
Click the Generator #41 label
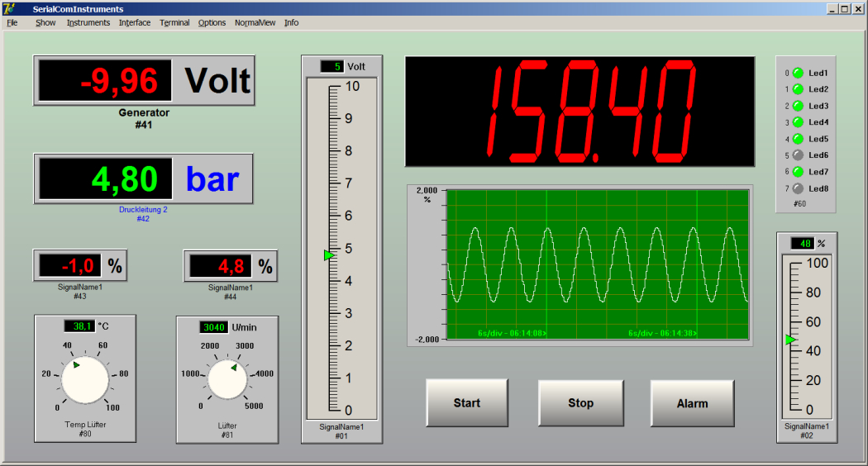pyautogui.click(x=144, y=118)
